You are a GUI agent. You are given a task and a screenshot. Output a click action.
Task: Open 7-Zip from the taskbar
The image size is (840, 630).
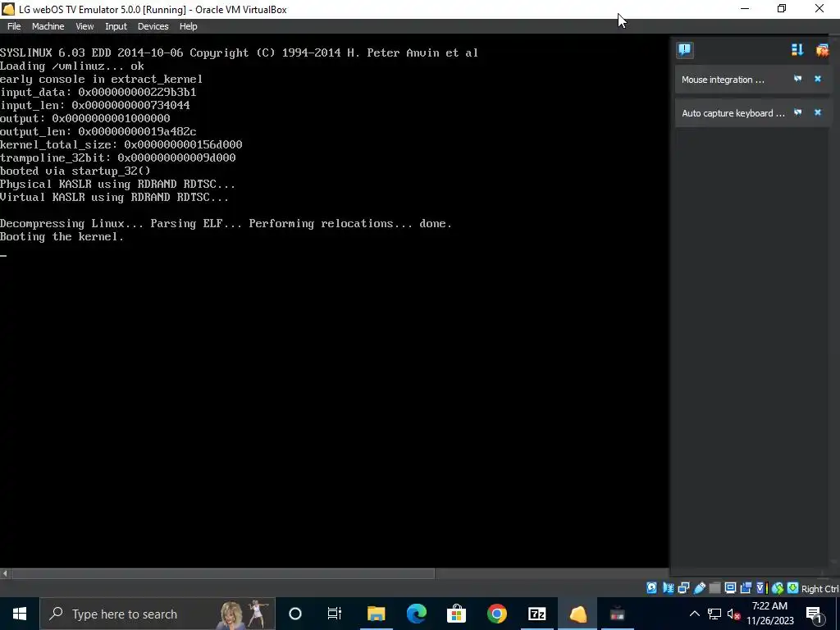[536, 614]
